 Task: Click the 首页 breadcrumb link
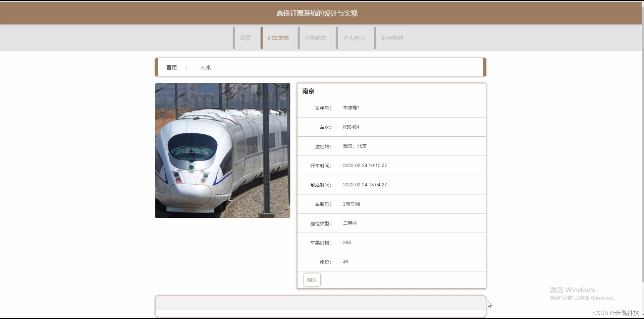[x=171, y=67]
